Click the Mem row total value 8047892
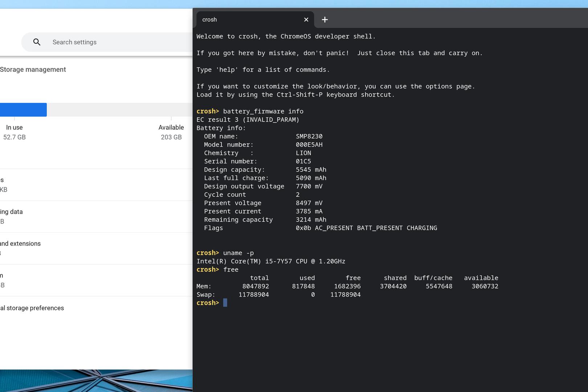This screenshot has height=392, width=588. click(x=256, y=286)
